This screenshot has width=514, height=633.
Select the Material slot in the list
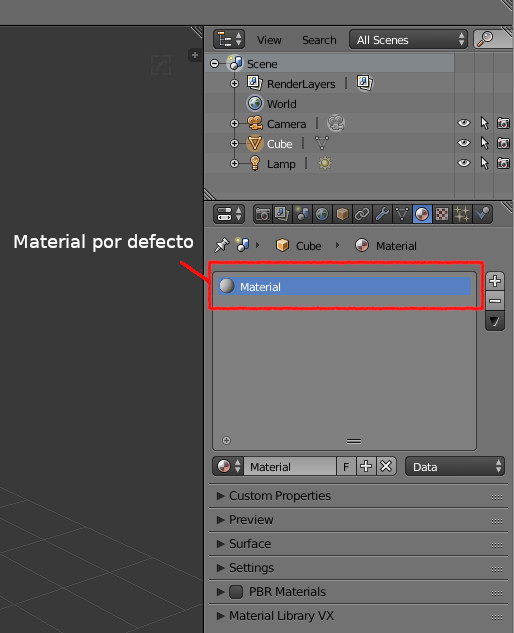click(x=344, y=286)
